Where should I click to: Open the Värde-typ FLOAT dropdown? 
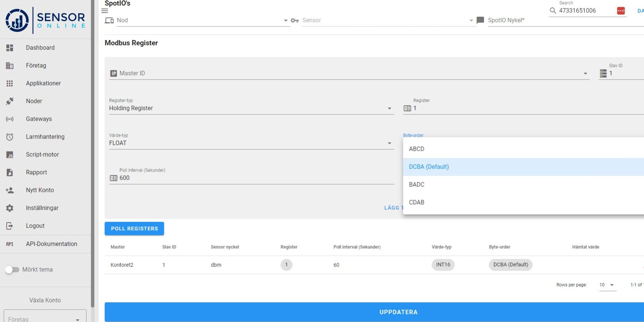coord(389,143)
